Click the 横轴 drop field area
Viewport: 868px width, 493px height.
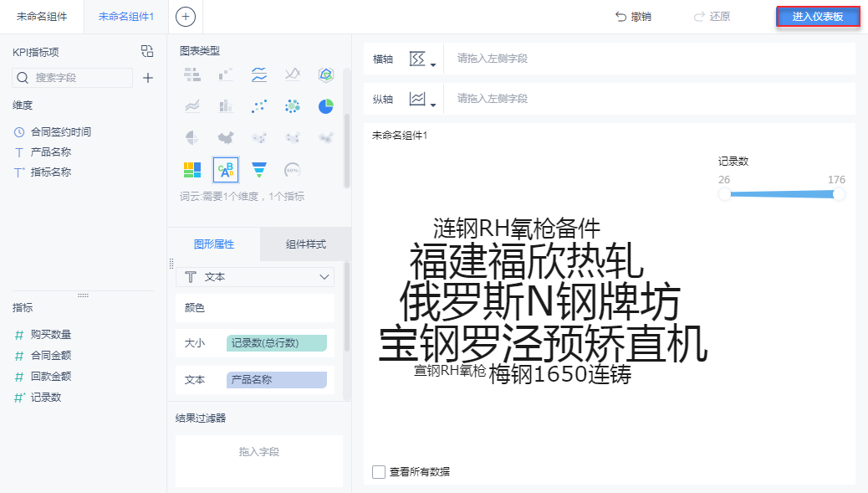click(650, 59)
